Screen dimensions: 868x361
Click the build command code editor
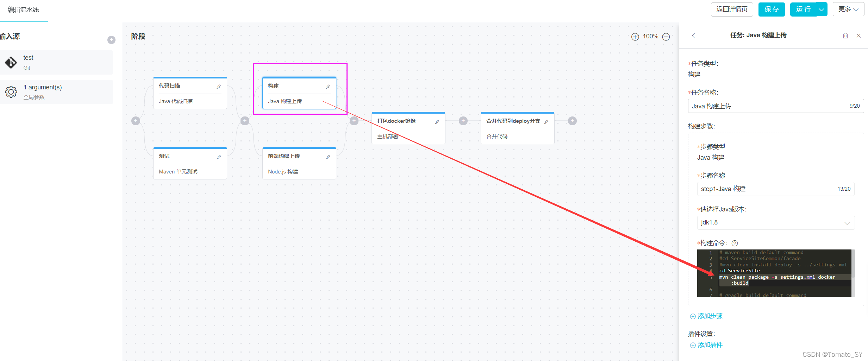(774, 273)
